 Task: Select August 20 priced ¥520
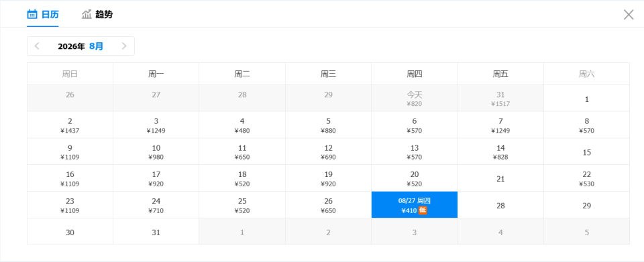[415, 178]
